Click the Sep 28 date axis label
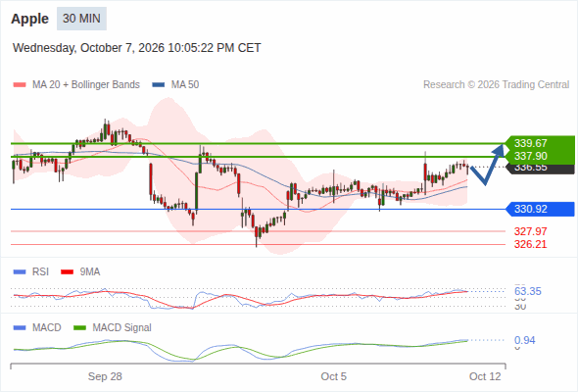Screen dimensions: 578x392 (105, 376)
